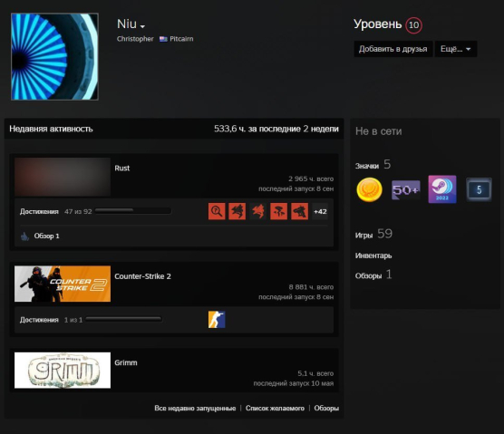Click the Counter-Strike 2 8 881 ч. всего text
This screenshot has height=434, width=504.
tap(311, 287)
